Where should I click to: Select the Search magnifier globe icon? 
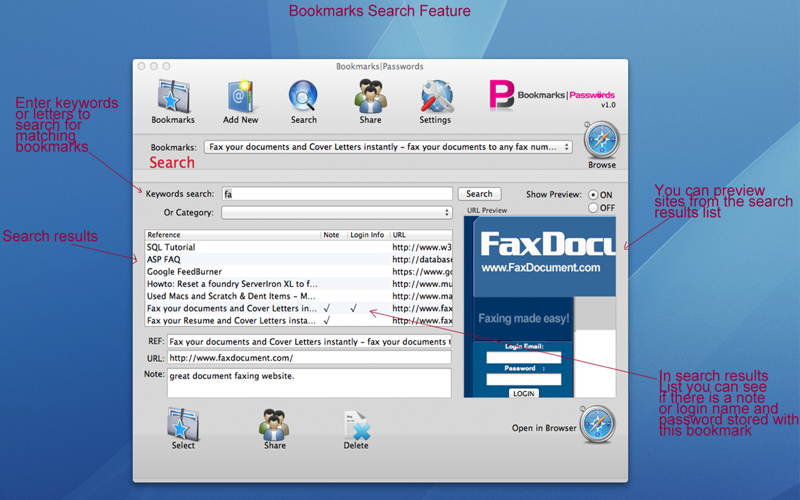tap(303, 96)
